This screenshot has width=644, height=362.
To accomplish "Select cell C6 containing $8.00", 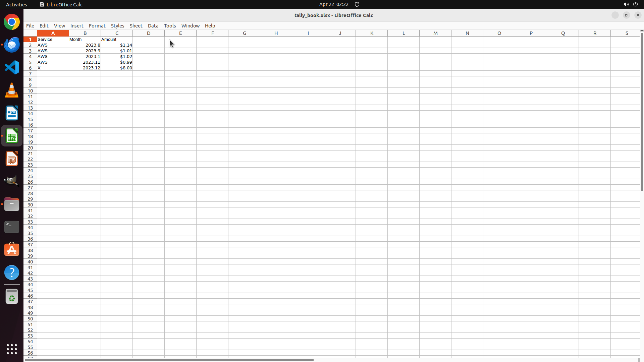I will pyautogui.click(x=117, y=68).
